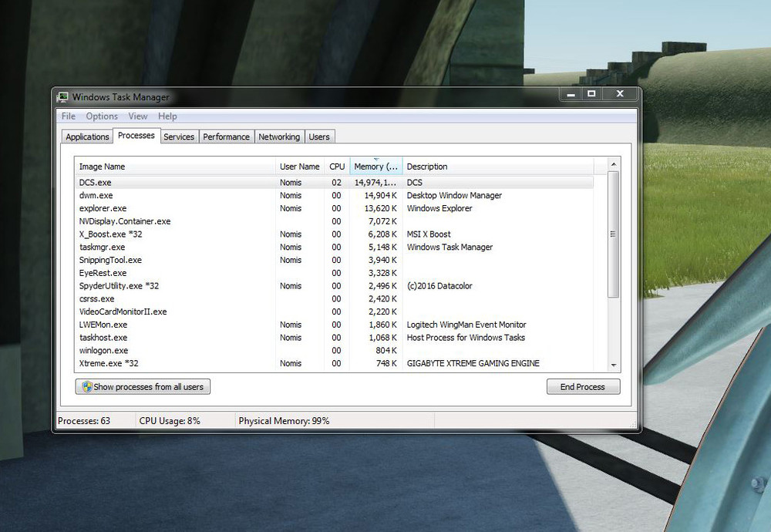Select the Users tab
The height and width of the screenshot is (532, 771).
[x=319, y=137]
